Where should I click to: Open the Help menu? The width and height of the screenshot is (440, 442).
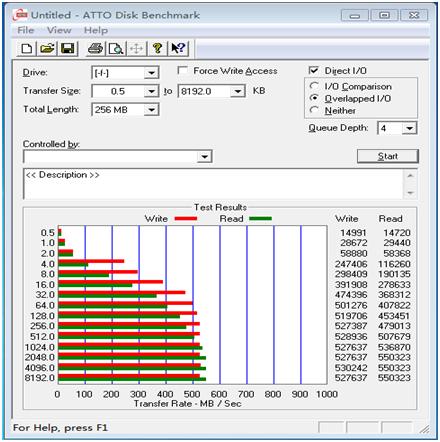(96, 30)
